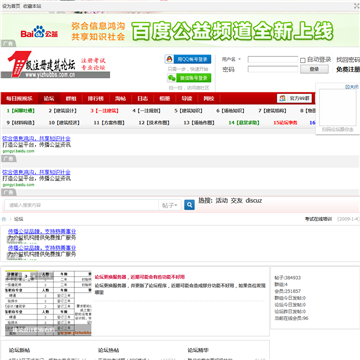Click the green WeChat login icon
360x360 pixels.
[172, 78]
